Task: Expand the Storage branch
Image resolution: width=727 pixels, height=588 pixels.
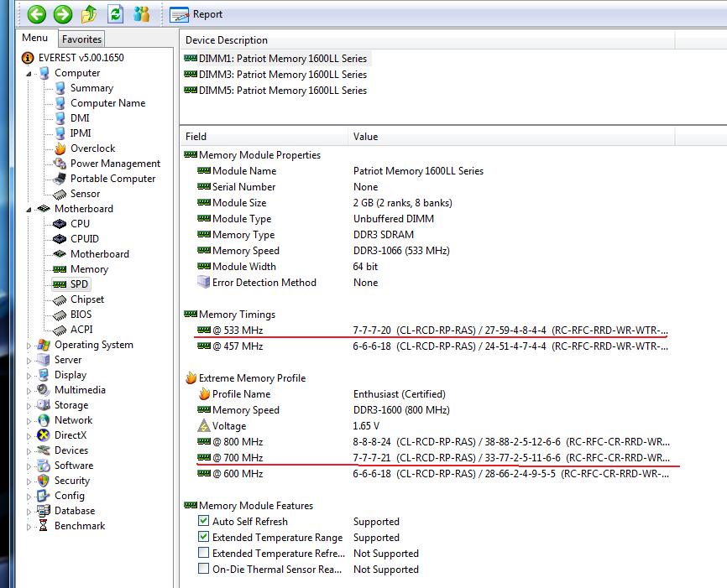Action: [29, 406]
